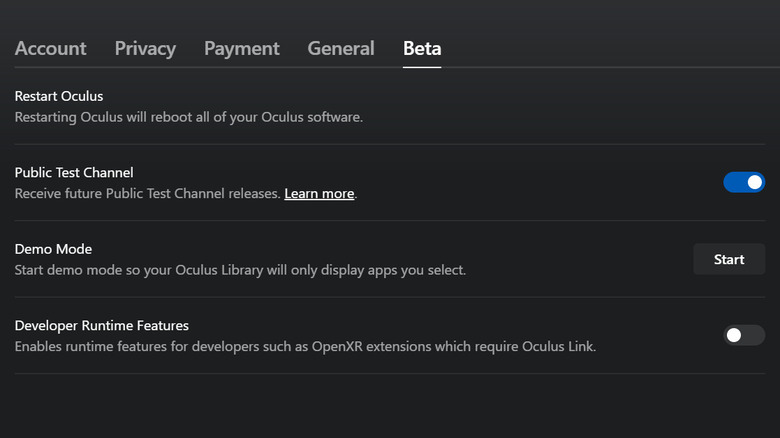Click the white underline beneath Beta tab
The image size is (780, 438).
click(x=422, y=67)
